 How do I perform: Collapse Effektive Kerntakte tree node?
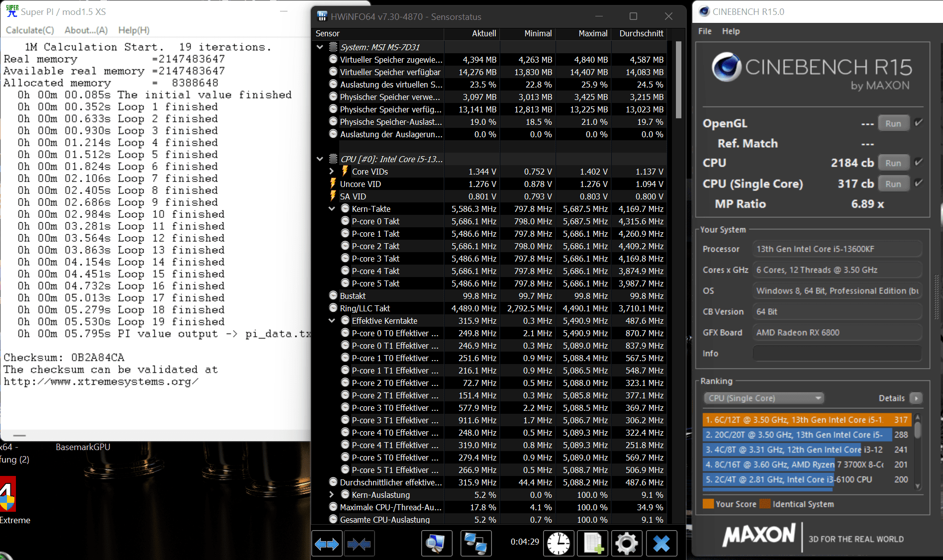point(332,320)
